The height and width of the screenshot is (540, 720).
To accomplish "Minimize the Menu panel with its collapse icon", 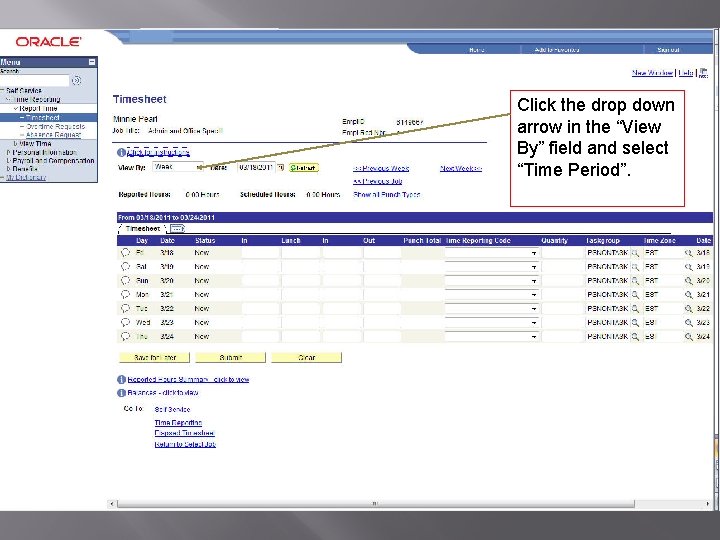I will (x=92, y=62).
